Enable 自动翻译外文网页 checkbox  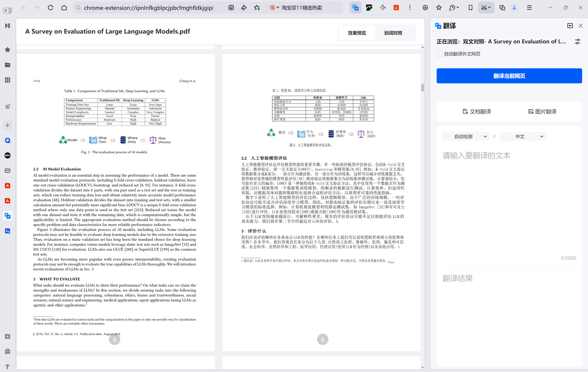tap(439, 54)
